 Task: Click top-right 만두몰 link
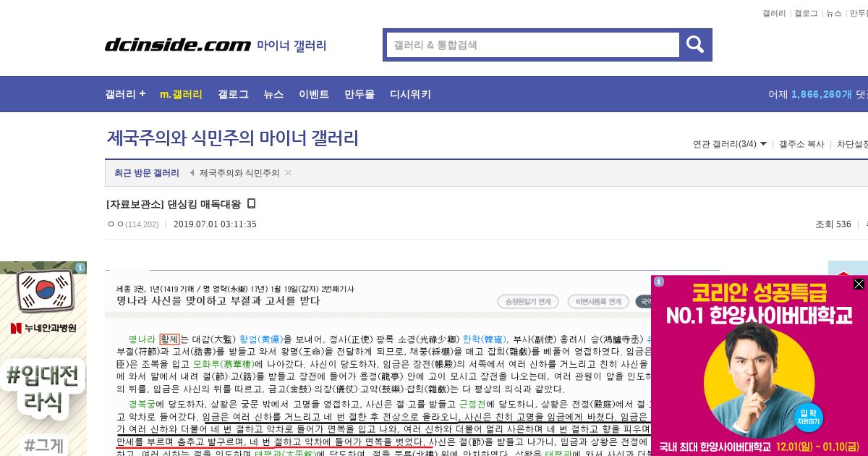pyautogui.click(x=859, y=13)
